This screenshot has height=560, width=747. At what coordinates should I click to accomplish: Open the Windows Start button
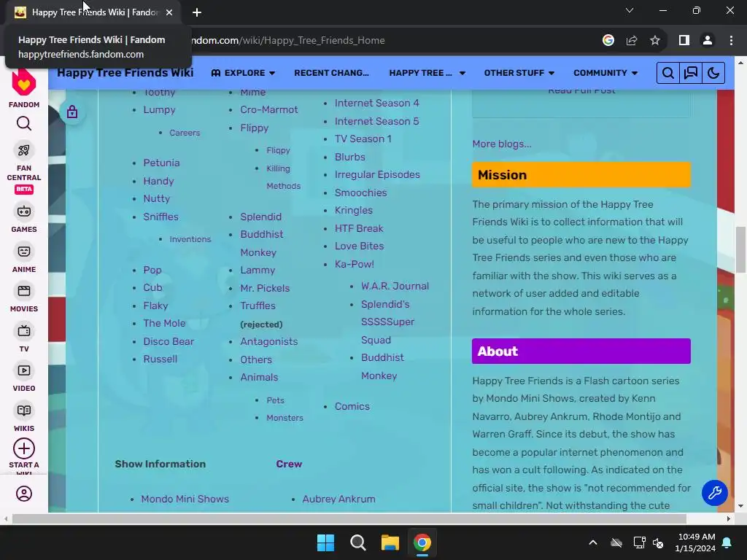(326, 542)
